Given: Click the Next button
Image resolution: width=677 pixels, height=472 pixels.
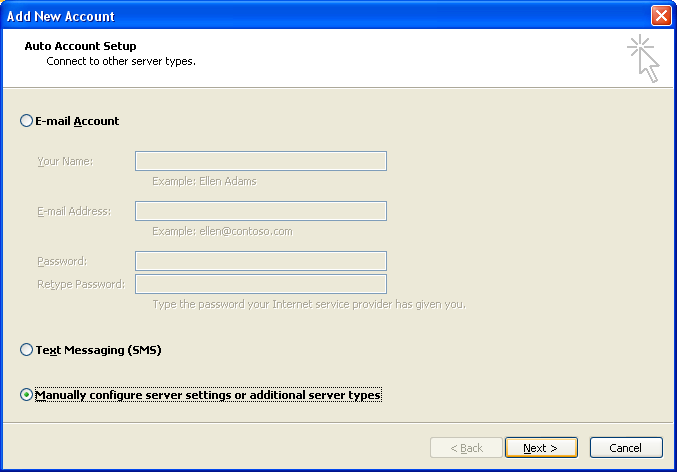Looking at the screenshot, I should coord(541,448).
